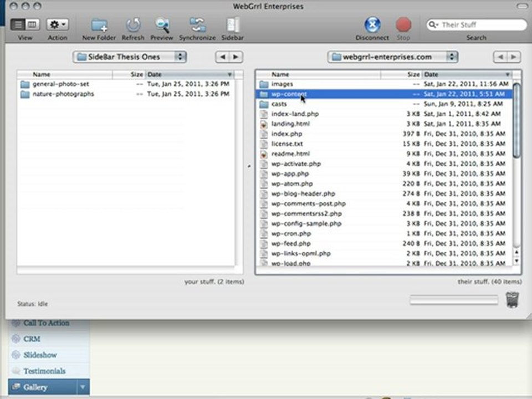Select the wp-blog-header.php file
Screen dimensions: 532x399
point(384,194)
